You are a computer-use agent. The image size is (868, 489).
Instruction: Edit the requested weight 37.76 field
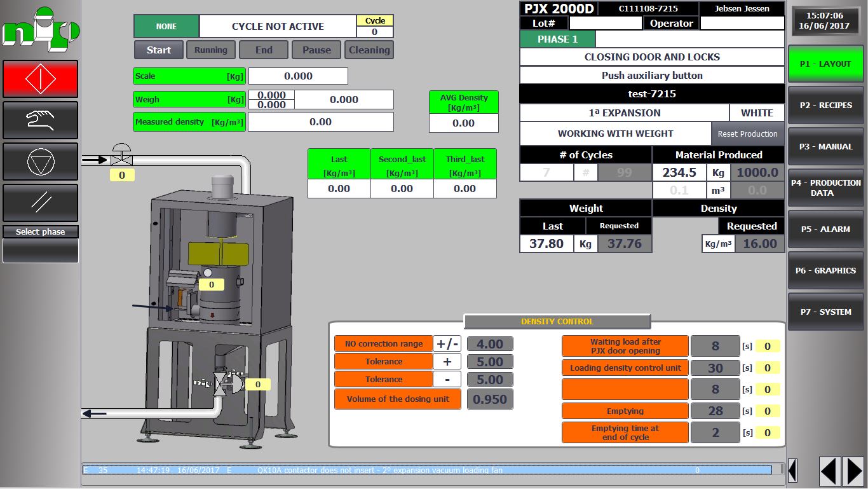625,244
